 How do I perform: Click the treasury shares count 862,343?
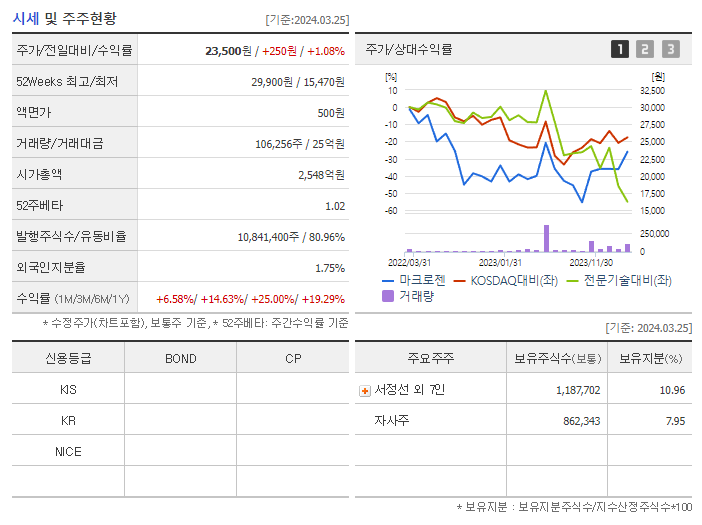pos(582,421)
